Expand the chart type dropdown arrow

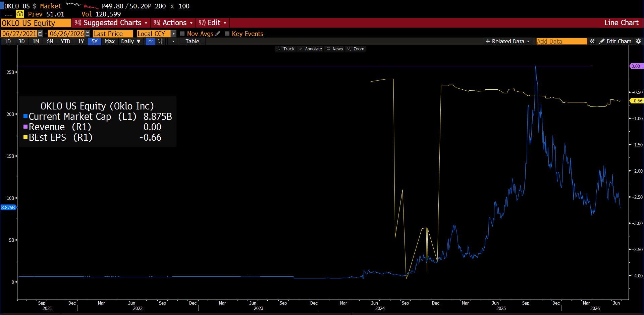[x=173, y=41]
